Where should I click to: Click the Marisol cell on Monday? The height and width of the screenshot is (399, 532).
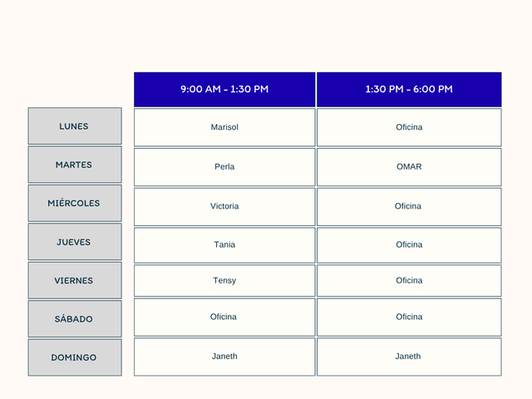pos(224,127)
